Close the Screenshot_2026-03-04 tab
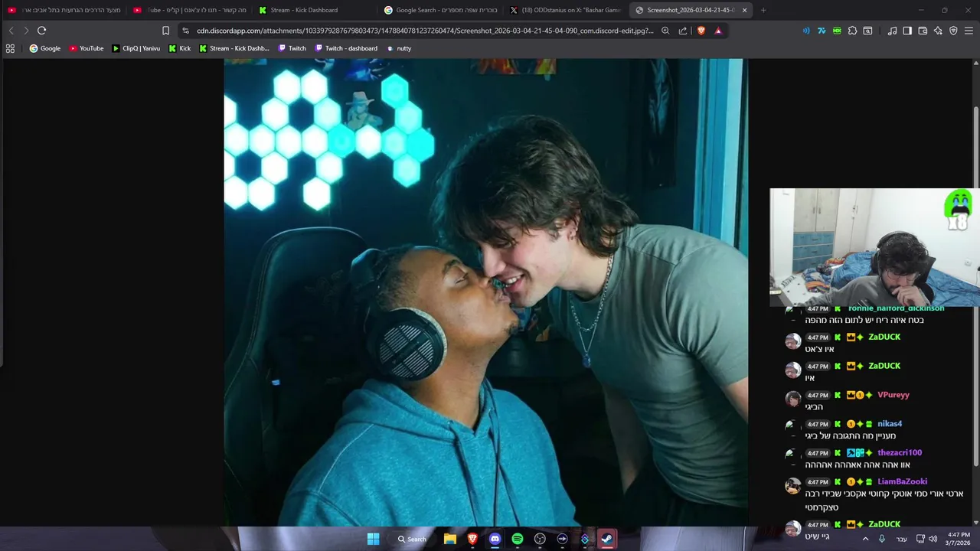The height and width of the screenshot is (551, 980). coord(744,10)
